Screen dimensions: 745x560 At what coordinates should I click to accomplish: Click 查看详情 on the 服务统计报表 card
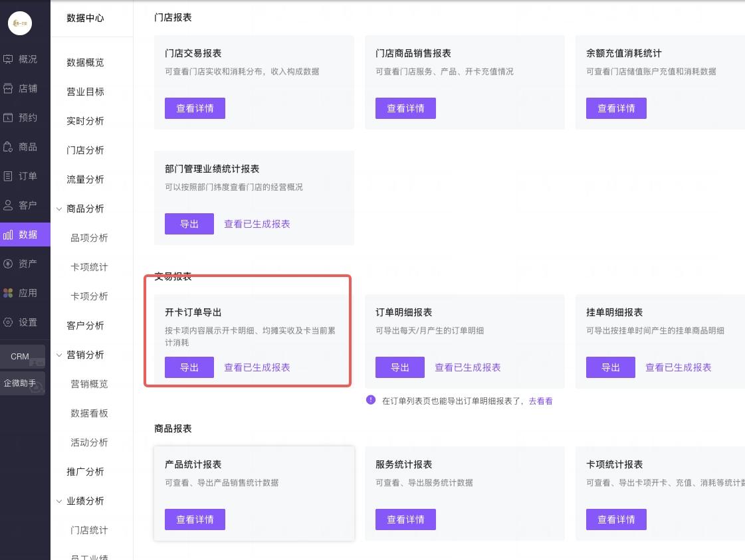(405, 519)
